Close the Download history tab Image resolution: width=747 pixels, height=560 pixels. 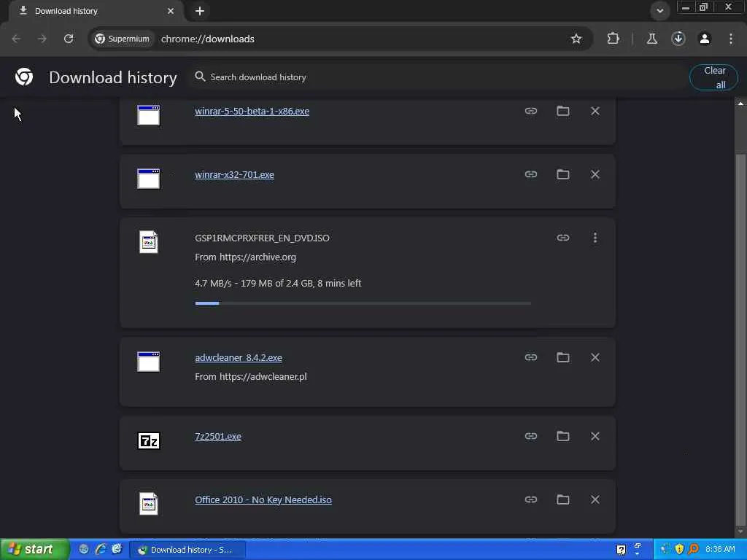tap(171, 10)
